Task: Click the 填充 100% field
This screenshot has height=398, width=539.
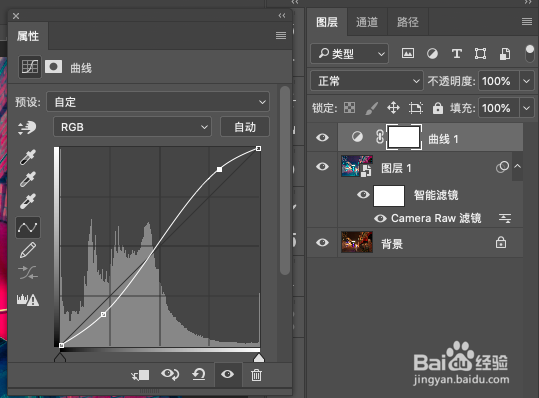Action: click(499, 108)
